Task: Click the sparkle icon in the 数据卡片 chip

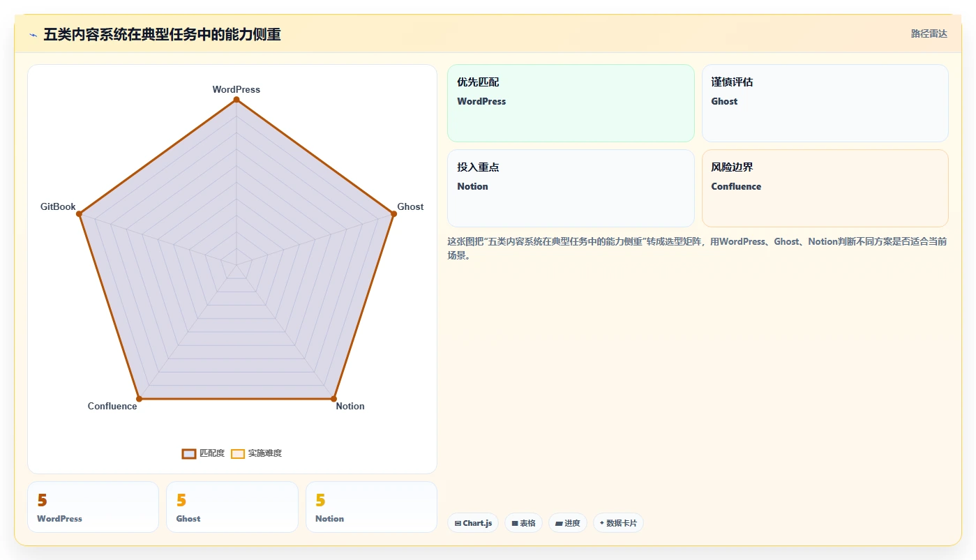Action: (x=602, y=522)
